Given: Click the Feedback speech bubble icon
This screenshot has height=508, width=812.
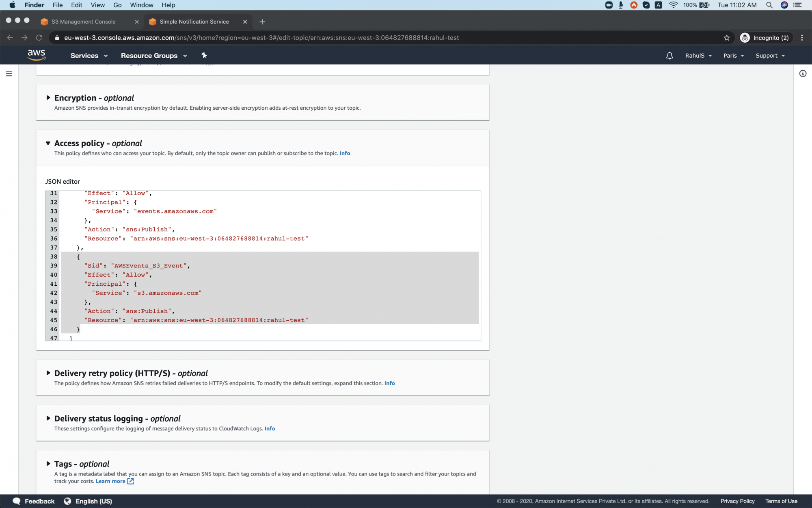Looking at the screenshot, I should [17, 501].
